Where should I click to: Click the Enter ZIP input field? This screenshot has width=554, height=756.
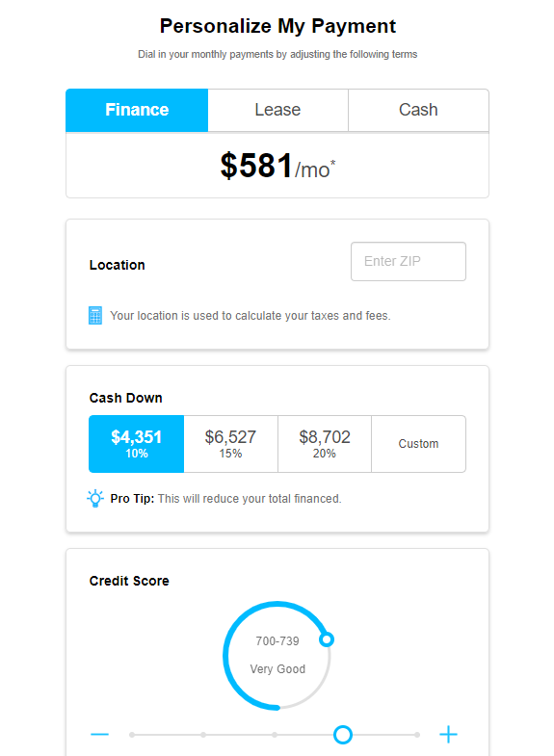point(409,261)
